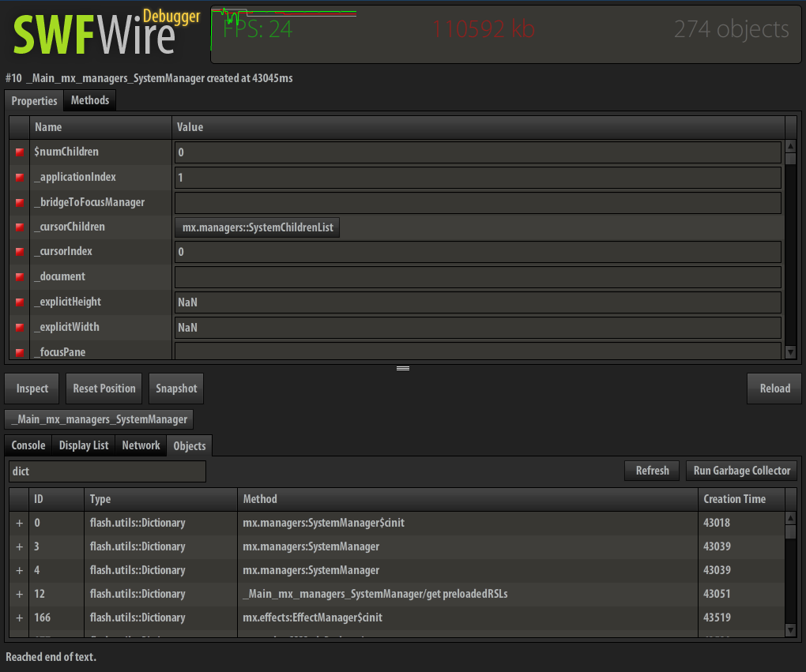Focus the objects filter field containing 'dict'
This screenshot has height=672, width=806.
107,471
